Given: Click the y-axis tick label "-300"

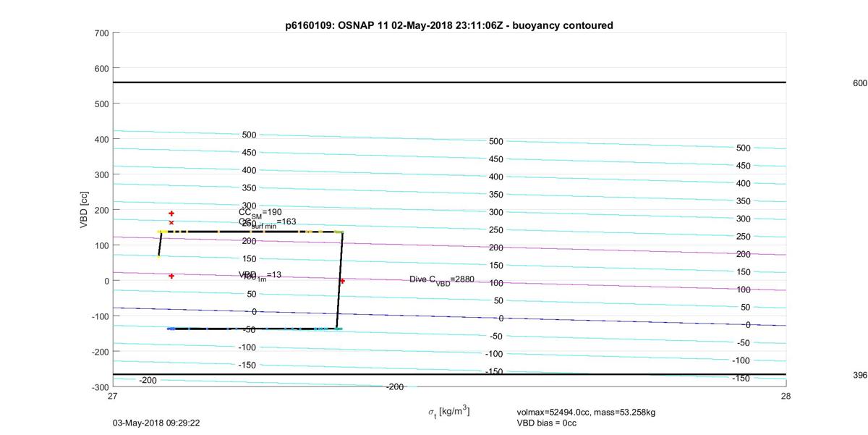Looking at the screenshot, I should [100, 387].
